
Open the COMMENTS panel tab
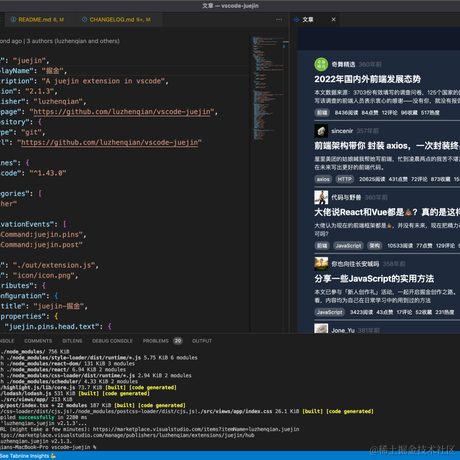[38, 341]
